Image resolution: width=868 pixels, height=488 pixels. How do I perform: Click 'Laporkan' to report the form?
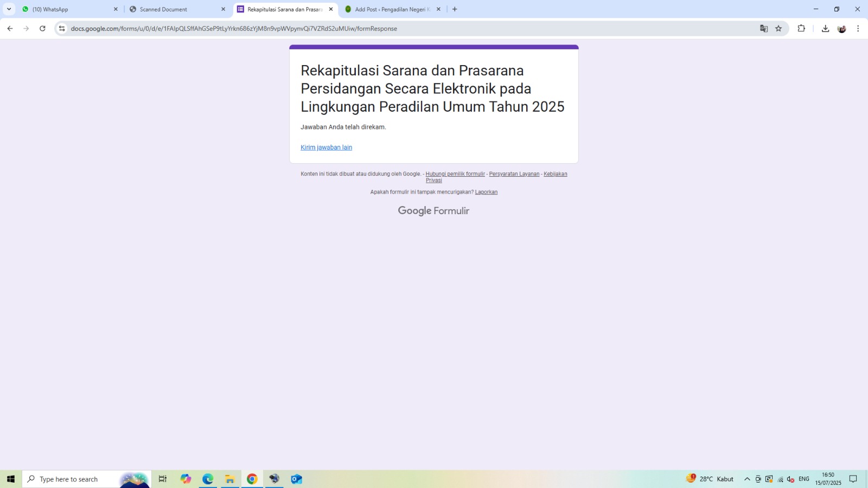pyautogui.click(x=486, y=192)
